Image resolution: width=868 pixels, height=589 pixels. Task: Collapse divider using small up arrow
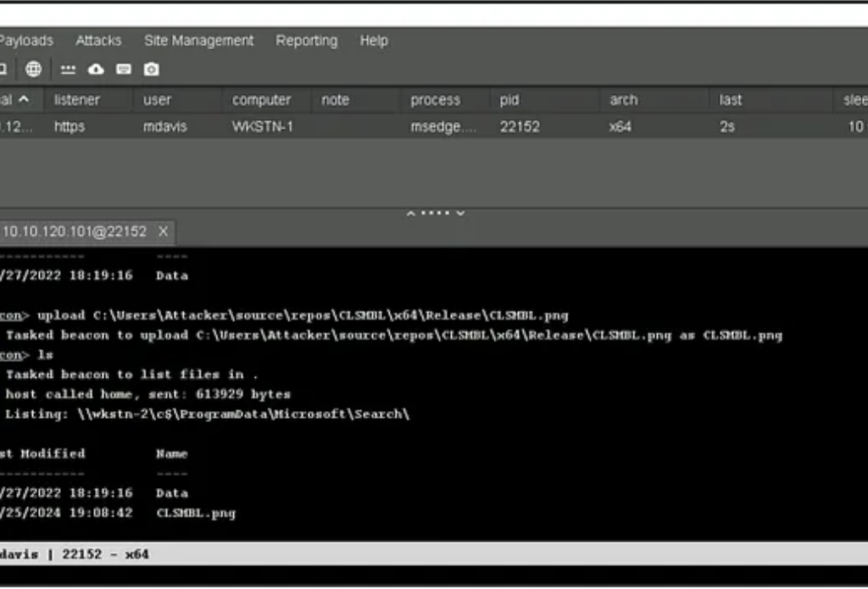coord(411,213)
